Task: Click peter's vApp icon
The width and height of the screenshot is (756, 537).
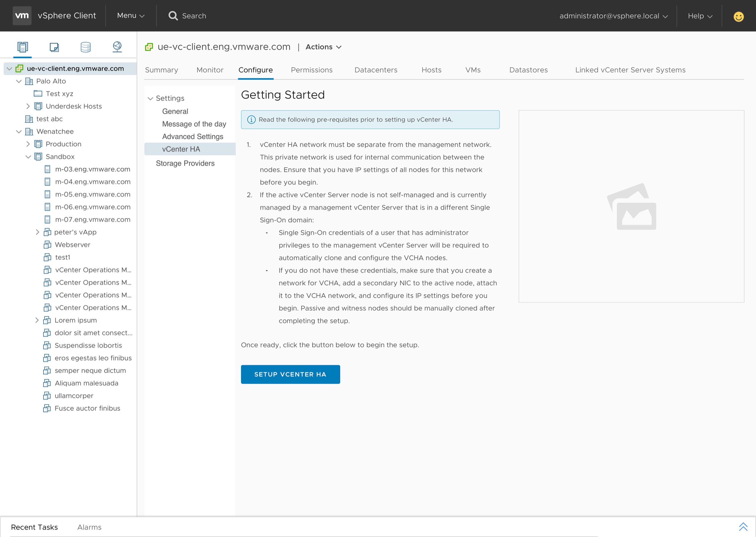Action: (x=47, y=232)
